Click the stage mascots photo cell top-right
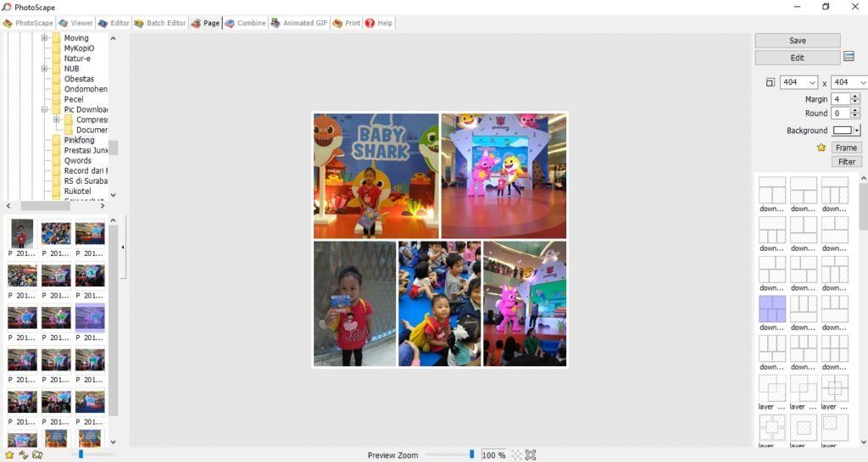Viewport: 868px width, 462px height. pyautogui.click(x=504, y=176)
